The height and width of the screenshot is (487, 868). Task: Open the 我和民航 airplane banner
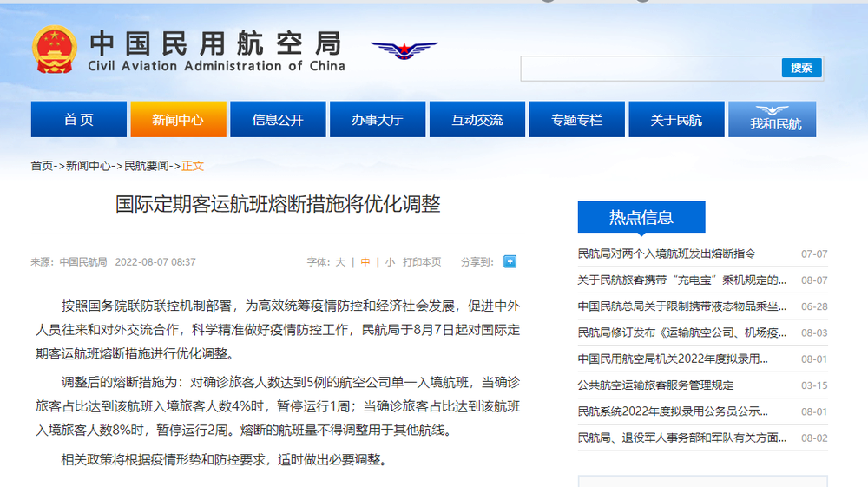click(776, 120)
